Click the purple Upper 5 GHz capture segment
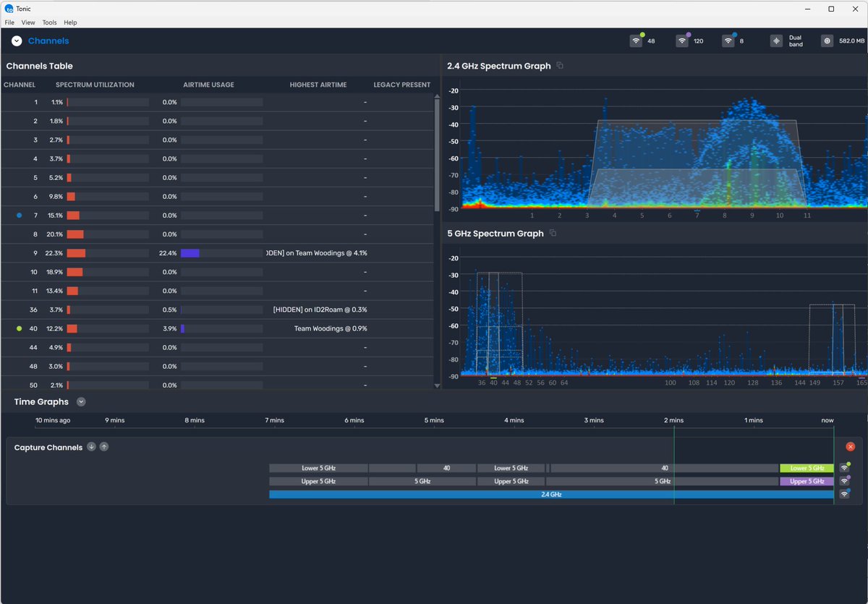This screenshot has width=868, height=604. point(807,481)
